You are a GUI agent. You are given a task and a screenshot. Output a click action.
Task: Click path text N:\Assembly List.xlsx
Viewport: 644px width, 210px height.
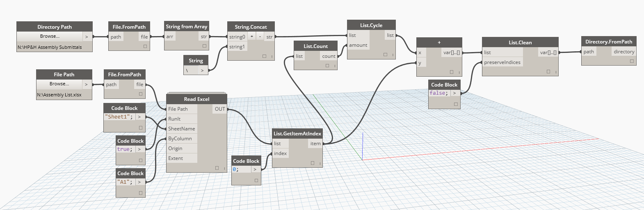tap(59, 95)
